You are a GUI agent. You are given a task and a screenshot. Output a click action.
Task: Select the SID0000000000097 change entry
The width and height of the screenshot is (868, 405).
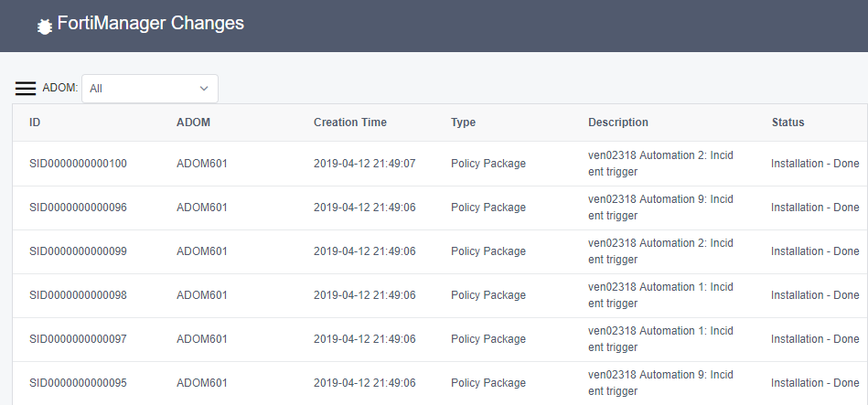(78, 339)
